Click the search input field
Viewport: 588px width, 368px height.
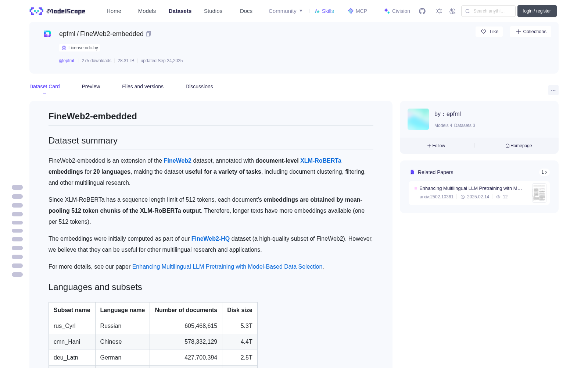point(488,11)
